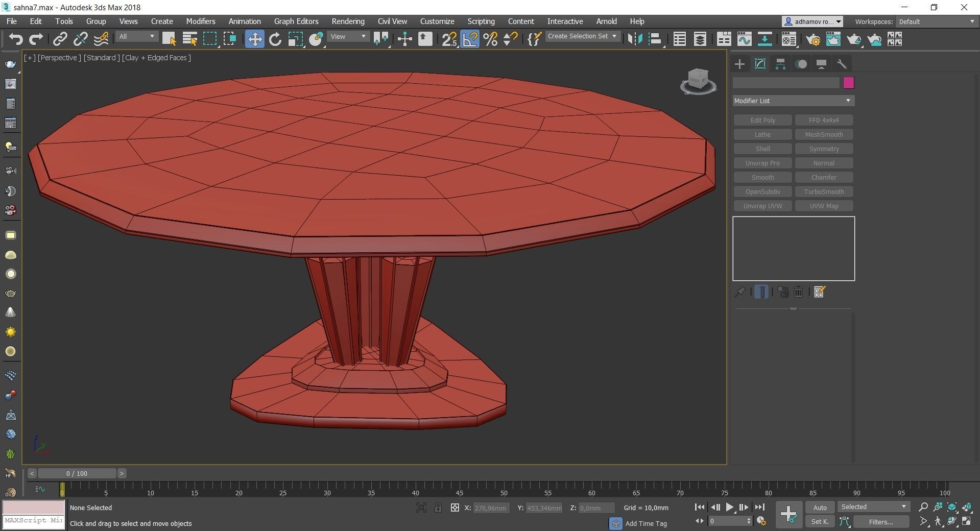
Task: Click the Mirror tool icon
Action: (634, 39)
